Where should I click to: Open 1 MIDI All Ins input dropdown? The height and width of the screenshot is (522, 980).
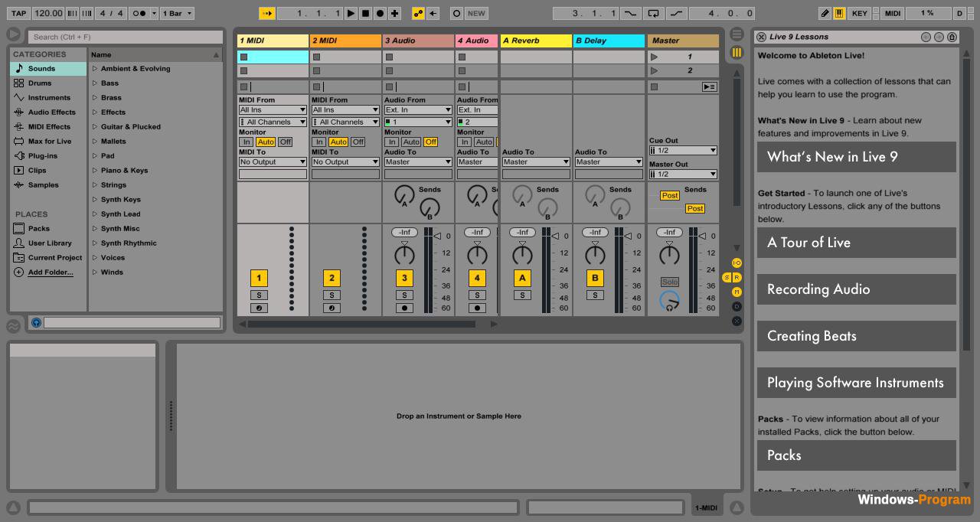[x=273, y=109]
